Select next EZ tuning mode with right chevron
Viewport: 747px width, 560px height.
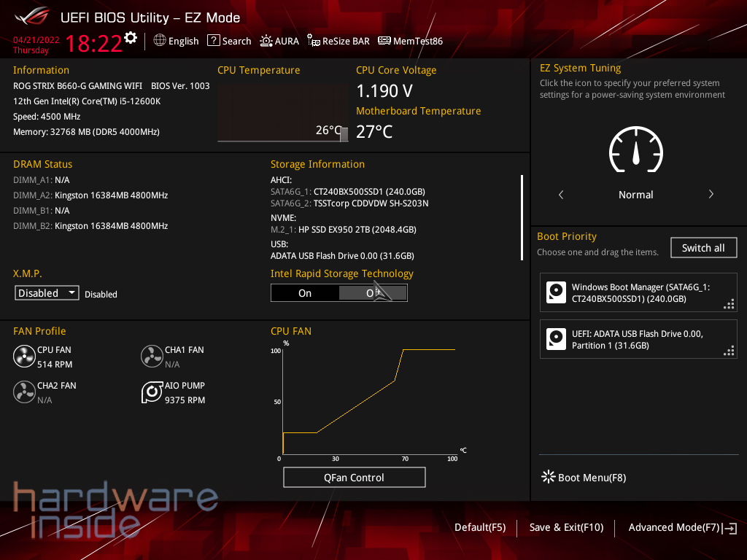(x=711, y=195)
